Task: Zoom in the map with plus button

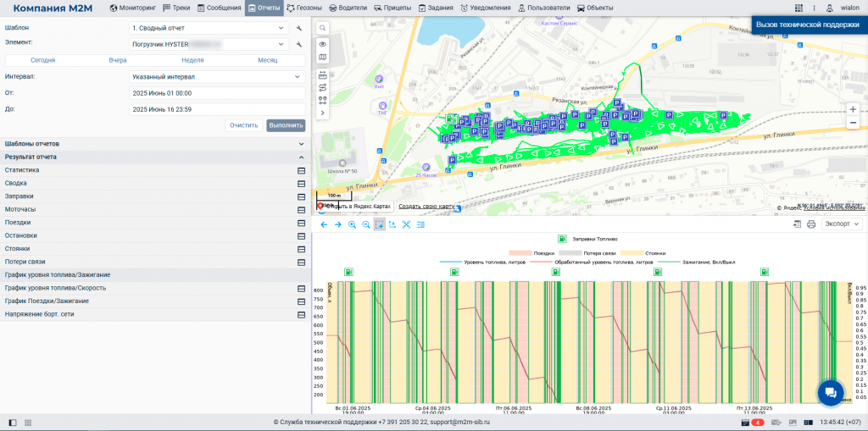Action: 853,109
